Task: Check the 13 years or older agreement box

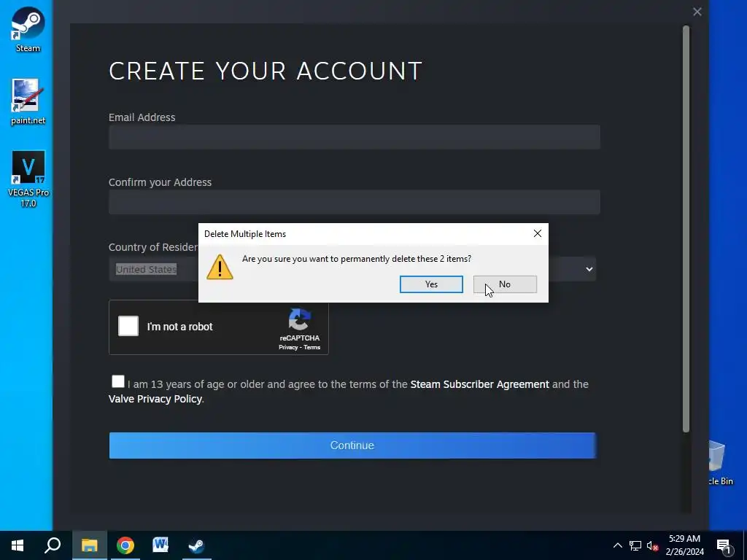Action: [117, 381]
